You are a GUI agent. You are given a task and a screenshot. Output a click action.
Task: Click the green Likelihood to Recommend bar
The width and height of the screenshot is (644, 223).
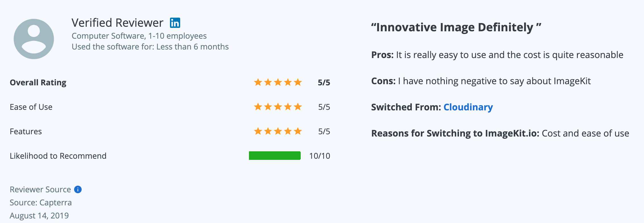coord(275,156)
